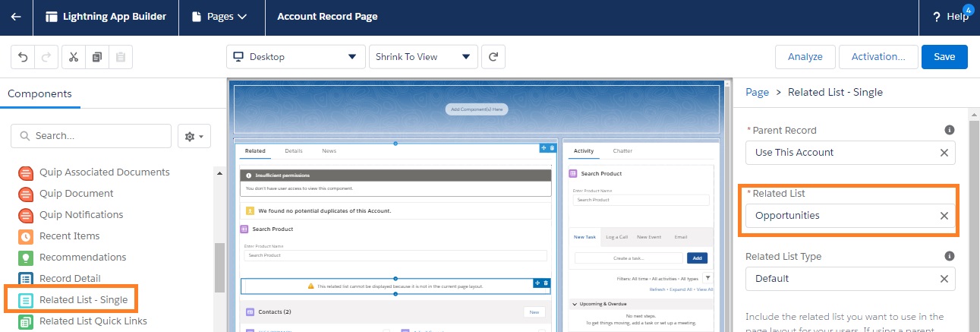Click the Analyze button
Viewport: 980px width, 332px height.
805,57
